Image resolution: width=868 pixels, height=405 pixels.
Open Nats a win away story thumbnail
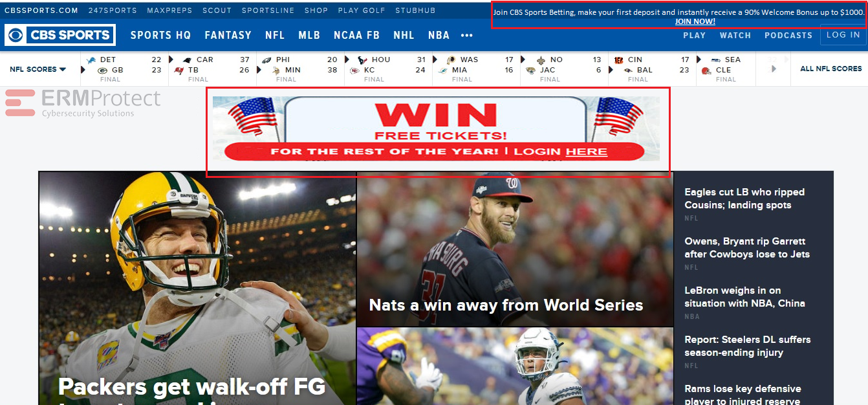(515, 250)
